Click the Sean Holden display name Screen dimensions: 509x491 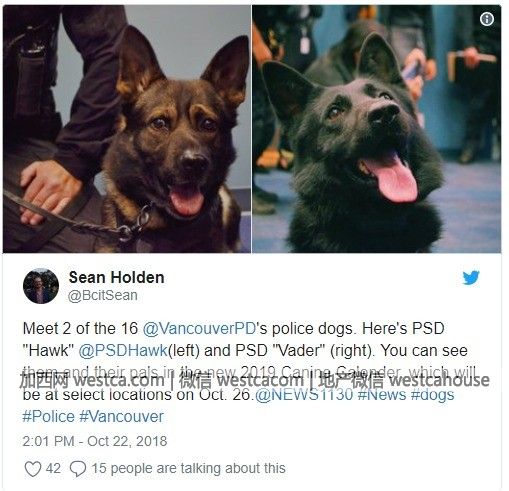[116, 277]
